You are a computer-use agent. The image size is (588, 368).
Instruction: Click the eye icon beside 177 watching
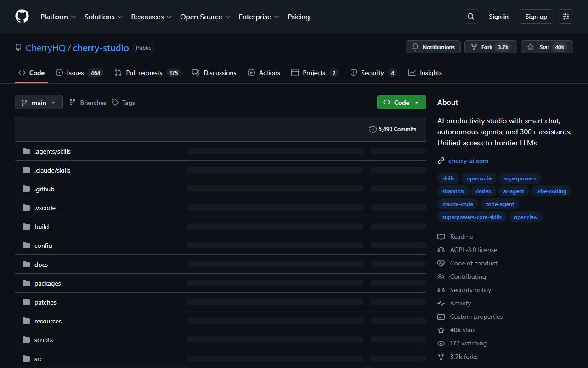point(441,343)
